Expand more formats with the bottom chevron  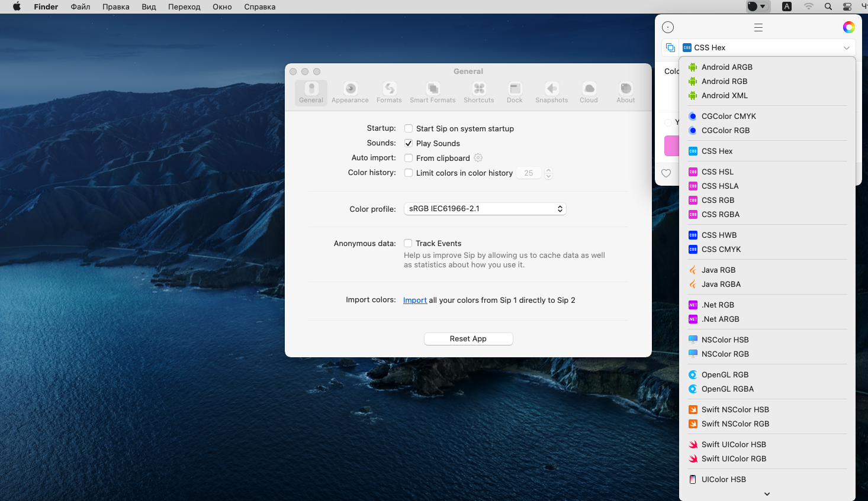pyautogui.click(x=767, y=494)
